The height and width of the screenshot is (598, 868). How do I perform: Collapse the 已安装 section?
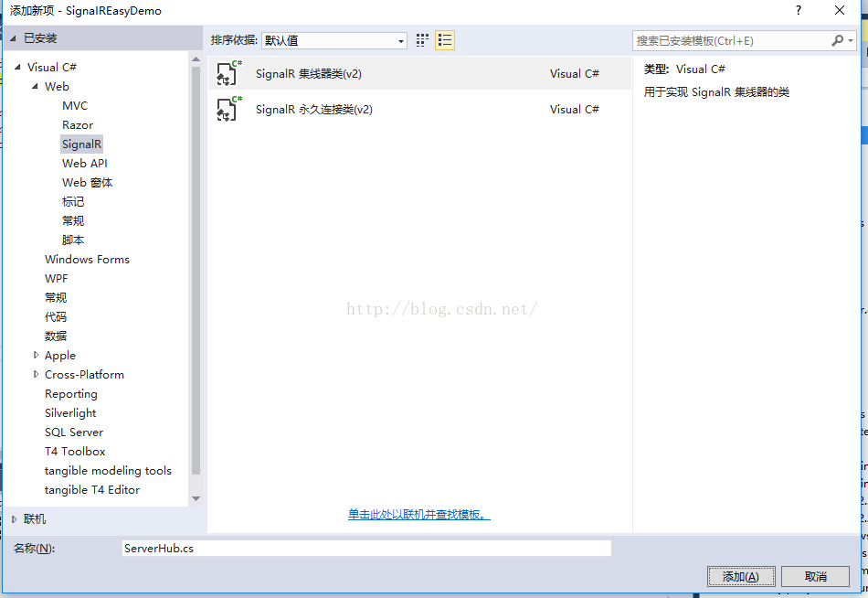[x=14, y=38]
